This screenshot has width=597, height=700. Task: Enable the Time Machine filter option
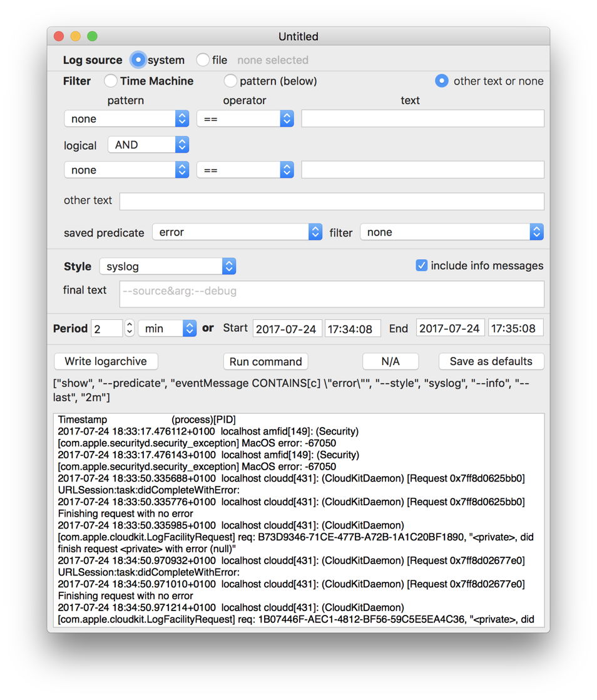[x=111, y=81]
